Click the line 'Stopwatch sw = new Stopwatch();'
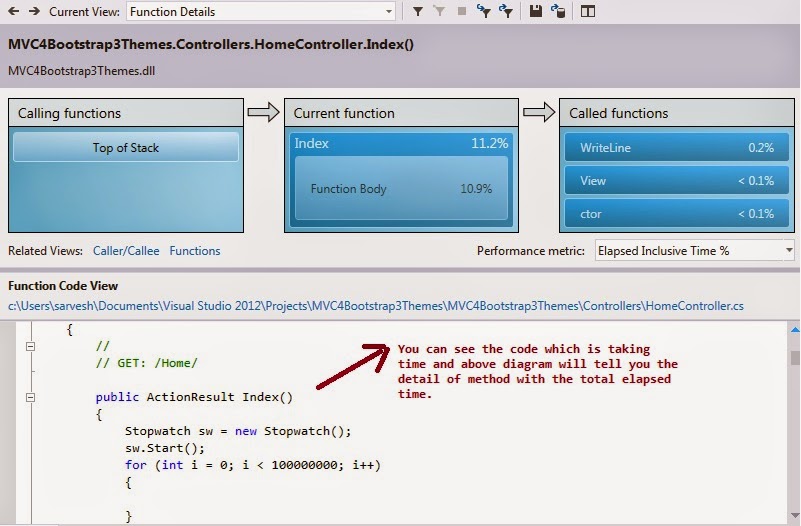 [x=238, y=431]
